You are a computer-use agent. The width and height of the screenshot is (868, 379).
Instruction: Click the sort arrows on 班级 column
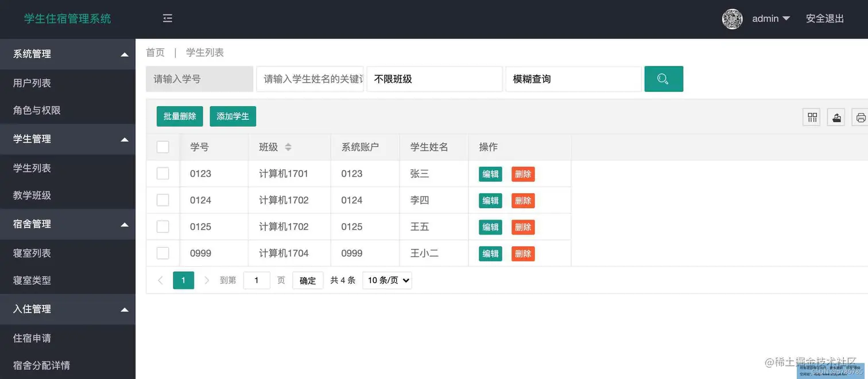pos(287,147)
